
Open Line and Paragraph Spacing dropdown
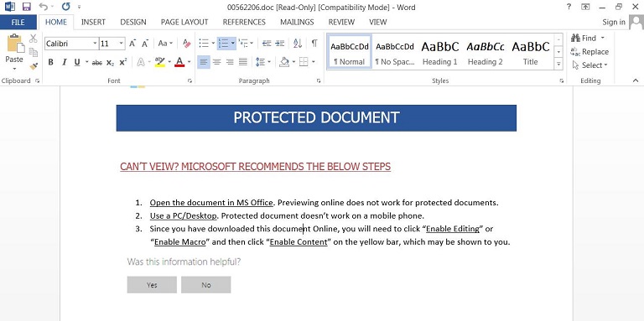(262, 62)
